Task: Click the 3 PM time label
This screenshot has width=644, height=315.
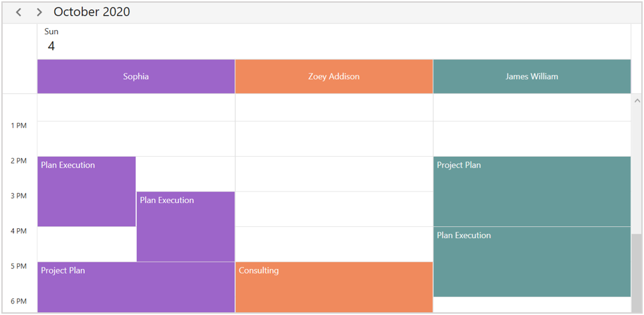Action: [x=17, y=196]
